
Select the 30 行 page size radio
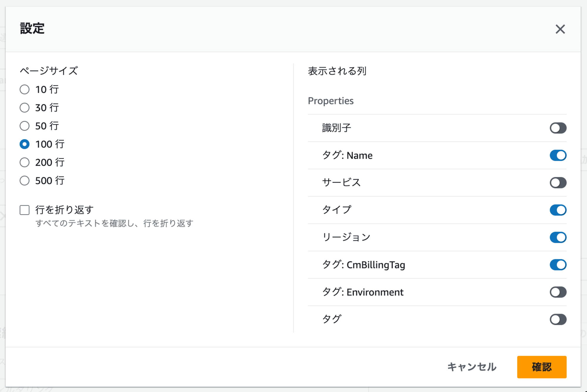[25, 108]
